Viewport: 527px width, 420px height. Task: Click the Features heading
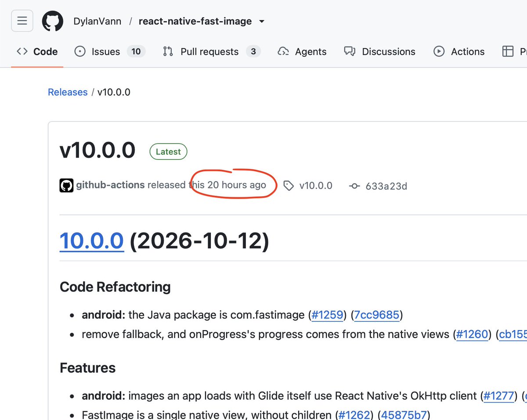click(x=87, y=368)
